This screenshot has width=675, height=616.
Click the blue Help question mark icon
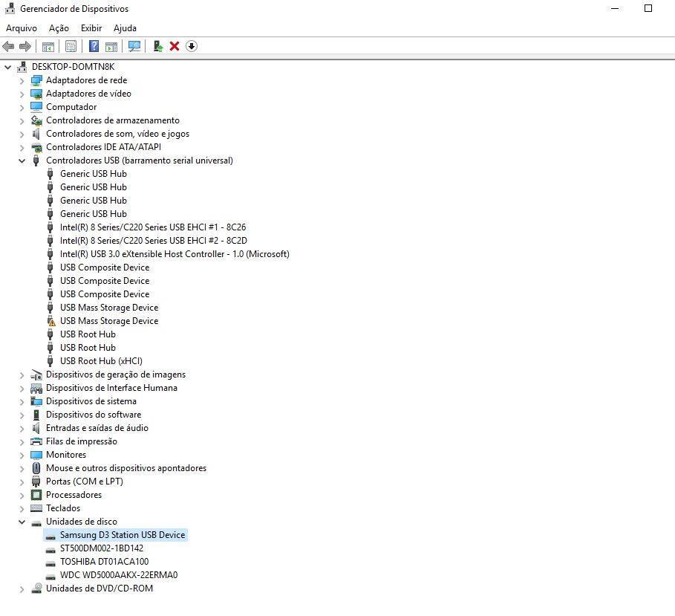[x=94, y=46]
